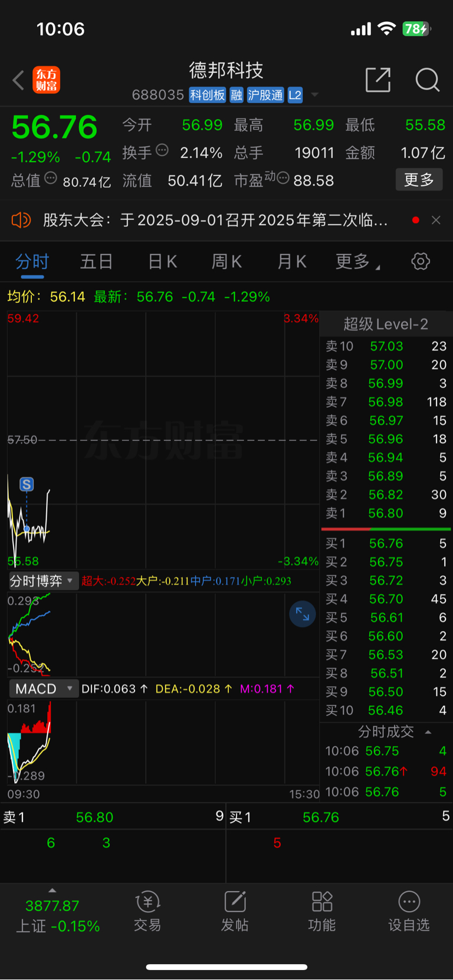Image resolution: width=453 pixels, height=980 pixels.
Task: Expand the 更多 chart period menu
Action: 357,262
